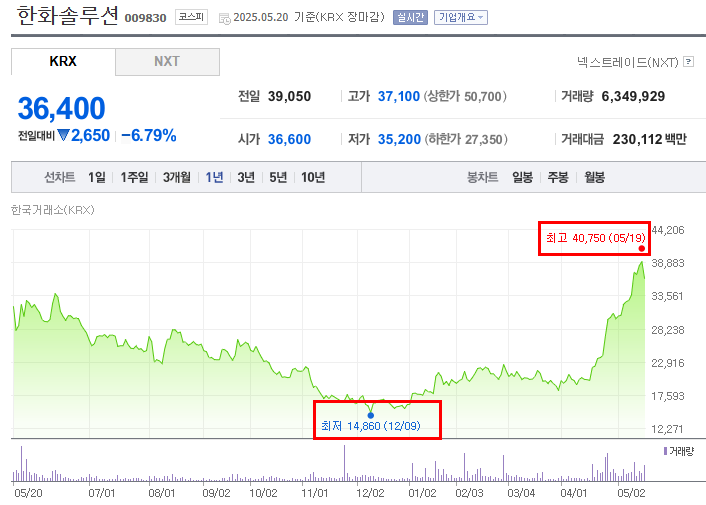This screenshot has height=505, width=706.
Task: Click the blue down-triangle change indicator
Action: [63, 135]
